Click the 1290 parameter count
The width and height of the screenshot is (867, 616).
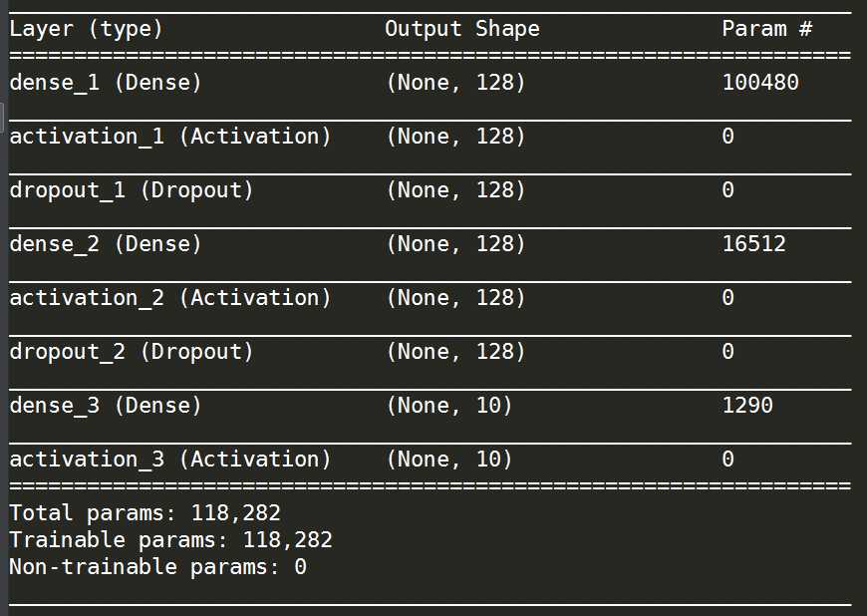(747, 406)
